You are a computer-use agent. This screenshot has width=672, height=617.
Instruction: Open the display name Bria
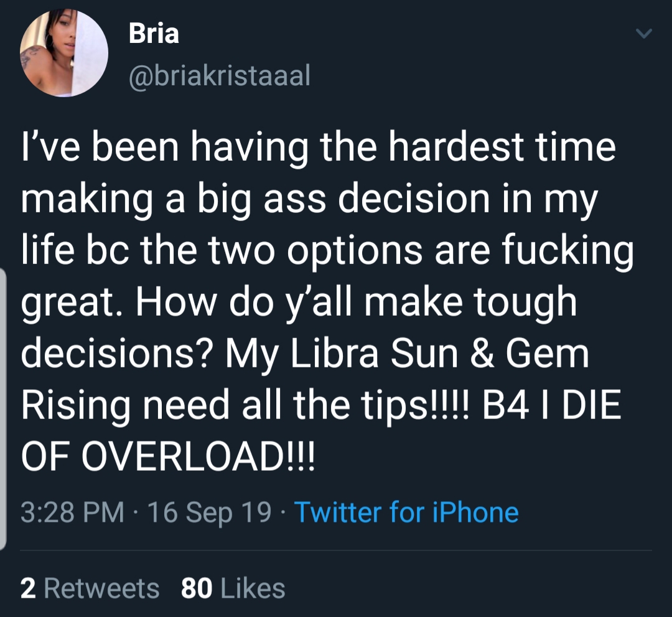click(154, 33)
